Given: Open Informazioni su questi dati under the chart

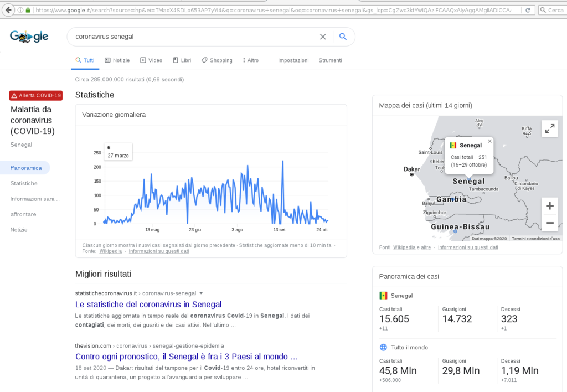Looking at the screenshot, I should 159,251.
